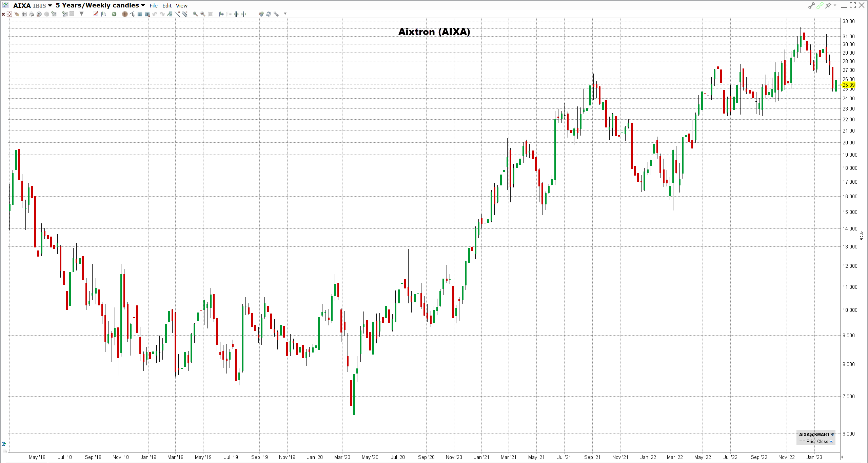Click the bar chart type icon

pos(103,14)
